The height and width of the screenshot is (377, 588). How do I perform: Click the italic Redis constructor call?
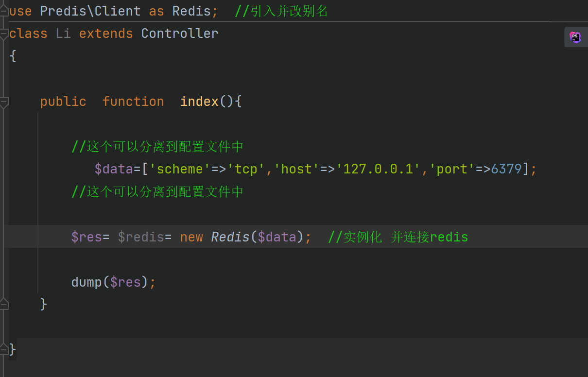[230, 237]
